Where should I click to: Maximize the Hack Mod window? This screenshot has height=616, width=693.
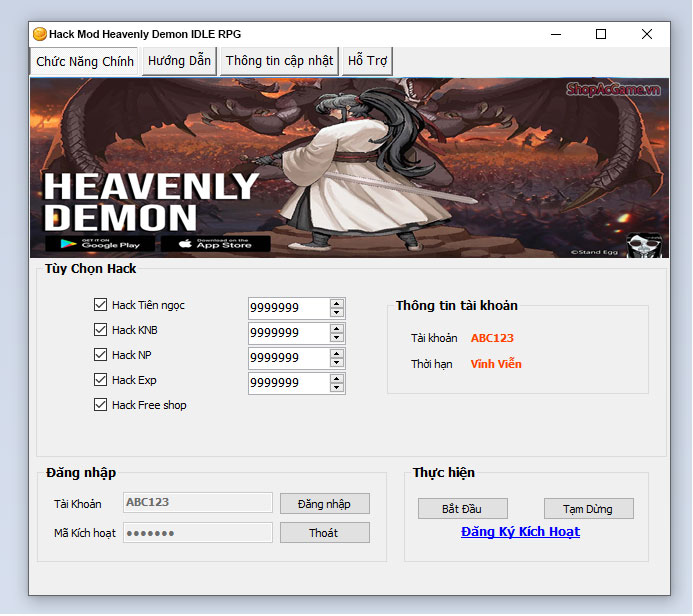(x=601, y=34)
